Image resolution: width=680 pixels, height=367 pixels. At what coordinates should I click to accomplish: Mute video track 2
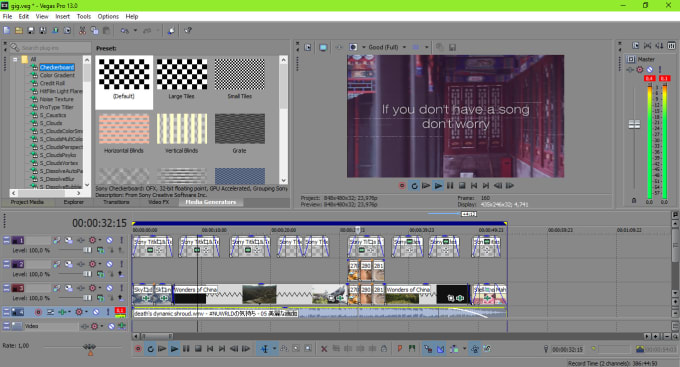pos(110,264)
